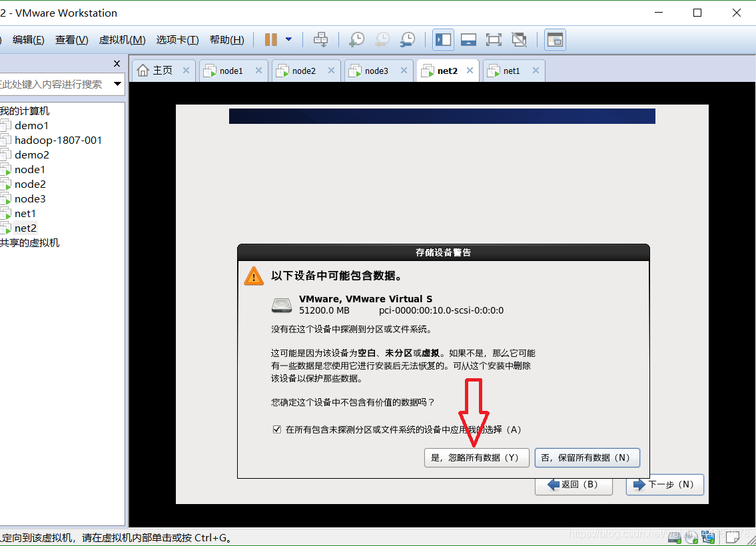Viewport: 756px width, 546px height.
Task: Click the revert to snapshot icon
Action: click(x=382, y=39)
